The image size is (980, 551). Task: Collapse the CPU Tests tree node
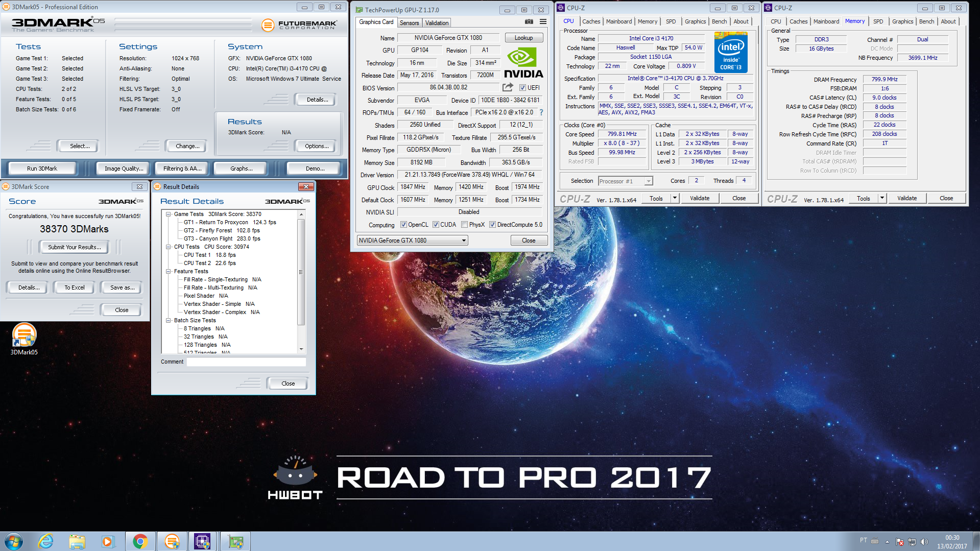169,247
